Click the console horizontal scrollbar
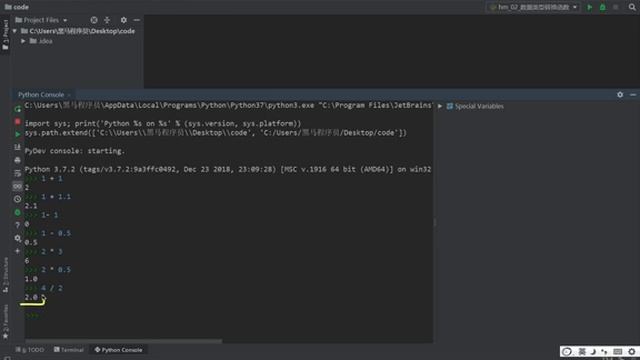Image resolution: width=640 pixels, height=360 pixels. (124, 341)
